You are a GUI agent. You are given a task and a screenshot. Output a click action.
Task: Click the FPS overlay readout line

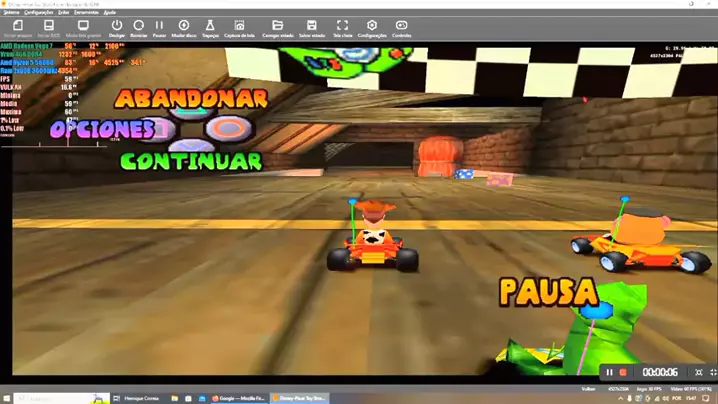[x=39, y=79]
